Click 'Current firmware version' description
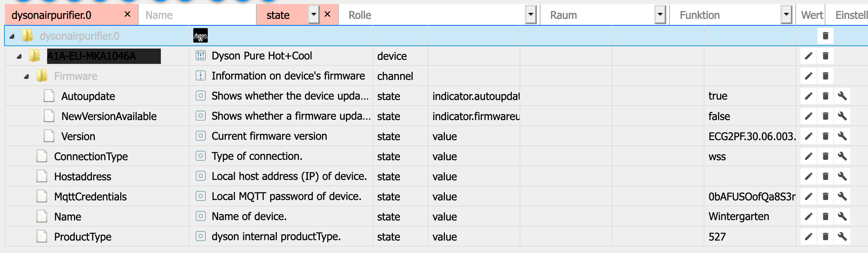The image size is (868, 253). [269, 136]
